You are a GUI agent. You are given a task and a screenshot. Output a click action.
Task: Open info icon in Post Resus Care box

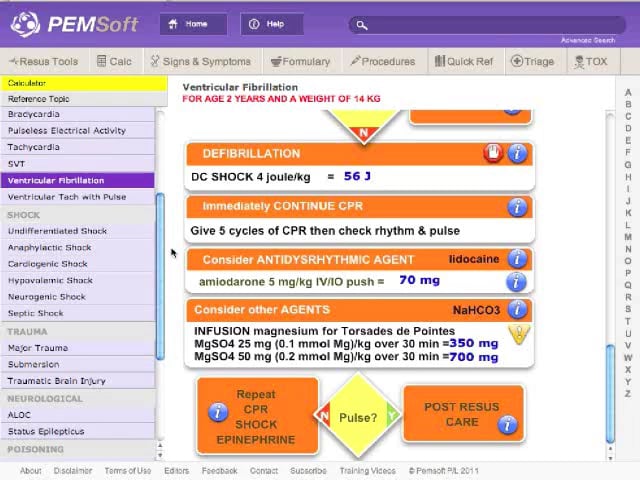(x=507, y=425)
